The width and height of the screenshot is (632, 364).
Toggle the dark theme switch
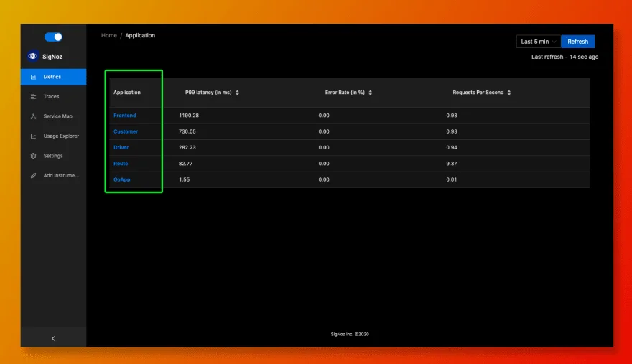[53, 37]
